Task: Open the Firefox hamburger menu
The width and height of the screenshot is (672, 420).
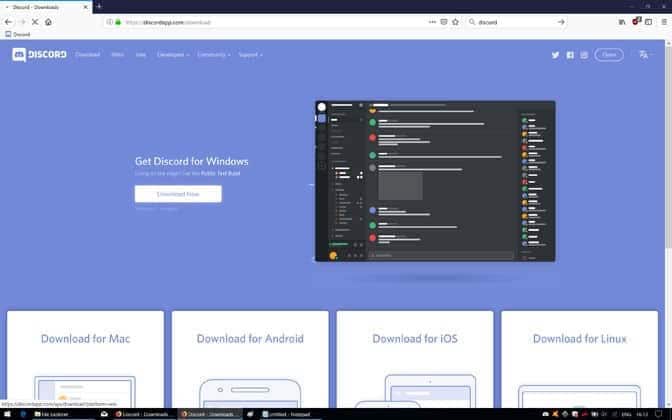Action: [664, 22]
